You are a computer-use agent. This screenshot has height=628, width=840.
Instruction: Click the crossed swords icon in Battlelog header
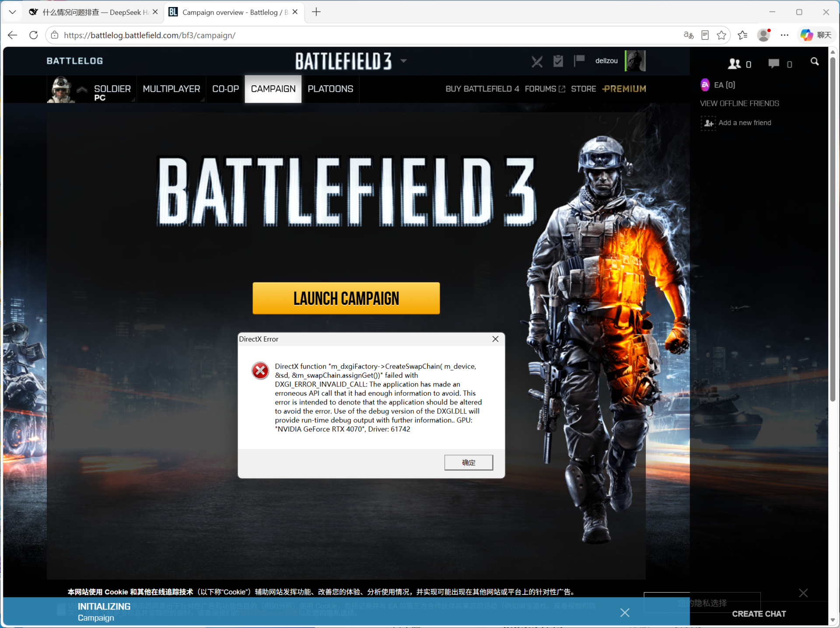pos(537,61)
